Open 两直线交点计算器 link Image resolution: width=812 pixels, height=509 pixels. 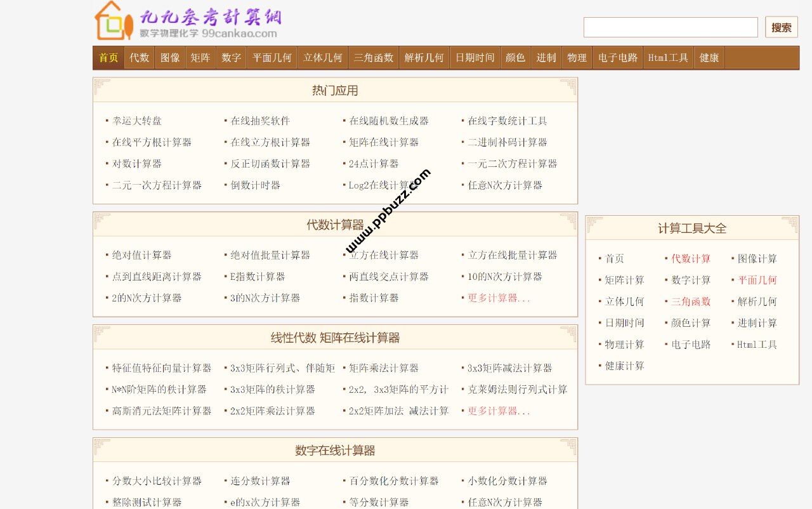point(389,277)
